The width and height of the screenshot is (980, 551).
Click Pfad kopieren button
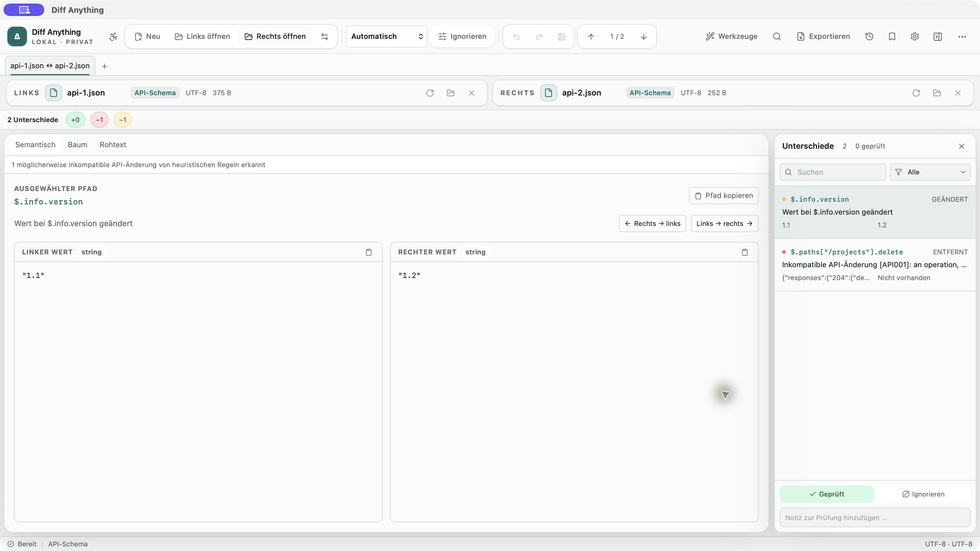[x=724, y=196]
